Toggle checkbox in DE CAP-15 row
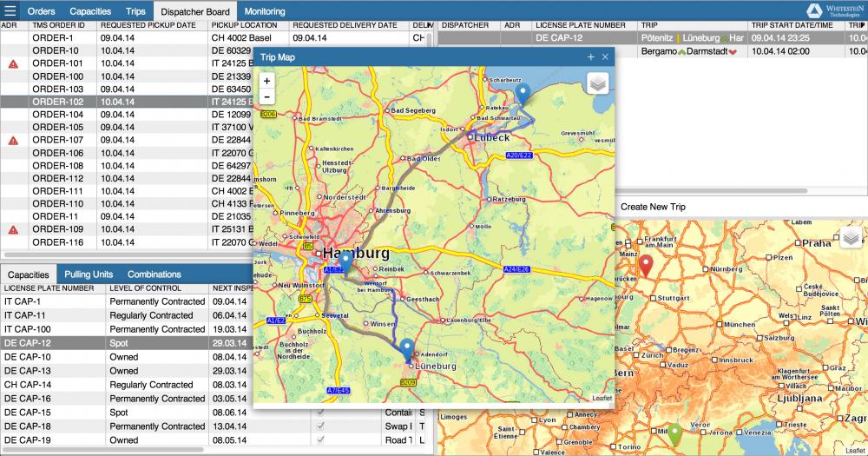 [x=320, y=413]
